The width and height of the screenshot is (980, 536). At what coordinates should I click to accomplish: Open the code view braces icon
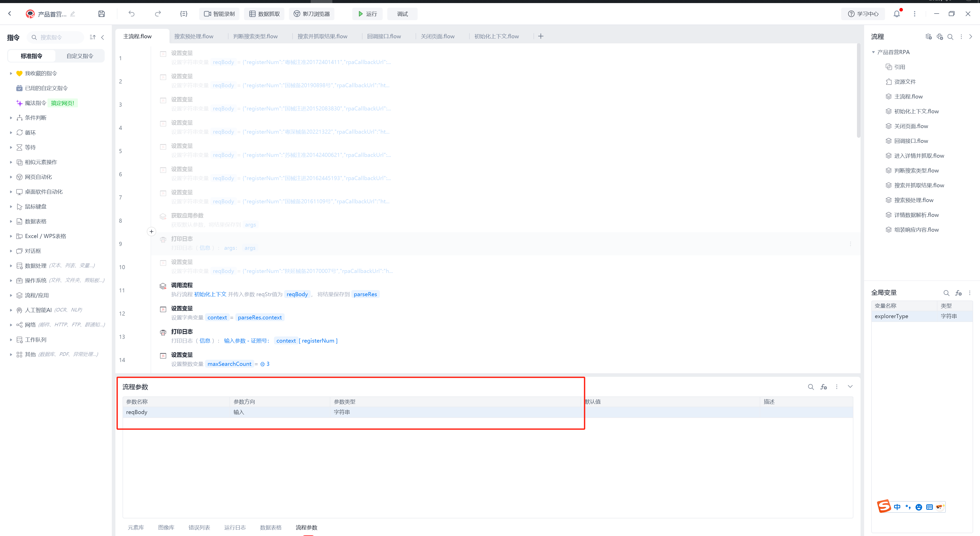184,14
